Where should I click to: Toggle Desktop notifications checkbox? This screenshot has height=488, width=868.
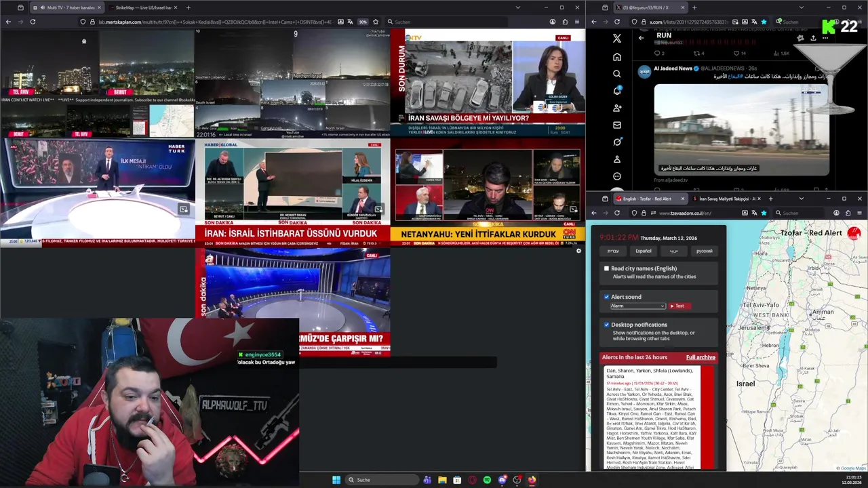pos(606,325)
